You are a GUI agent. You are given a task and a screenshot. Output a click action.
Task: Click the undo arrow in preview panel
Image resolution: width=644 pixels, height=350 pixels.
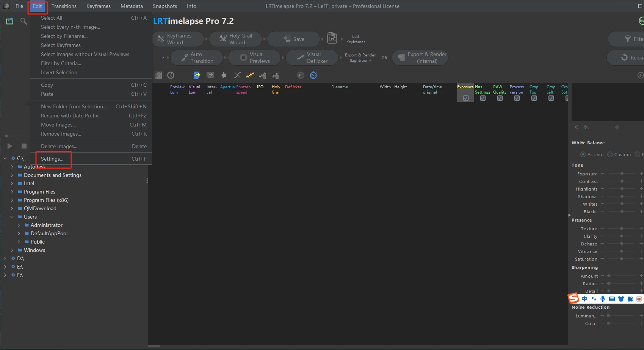(x=586, y=127)
